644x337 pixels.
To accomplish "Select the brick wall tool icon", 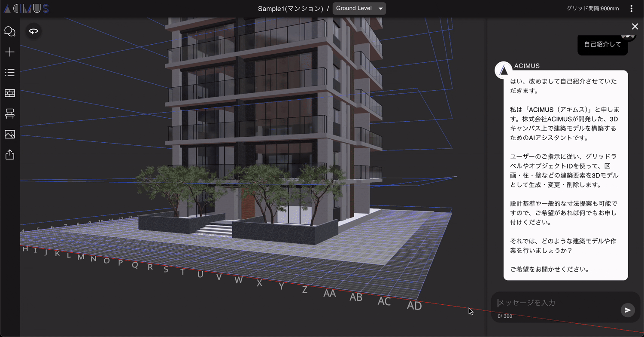I will click(x=10, y=93).
